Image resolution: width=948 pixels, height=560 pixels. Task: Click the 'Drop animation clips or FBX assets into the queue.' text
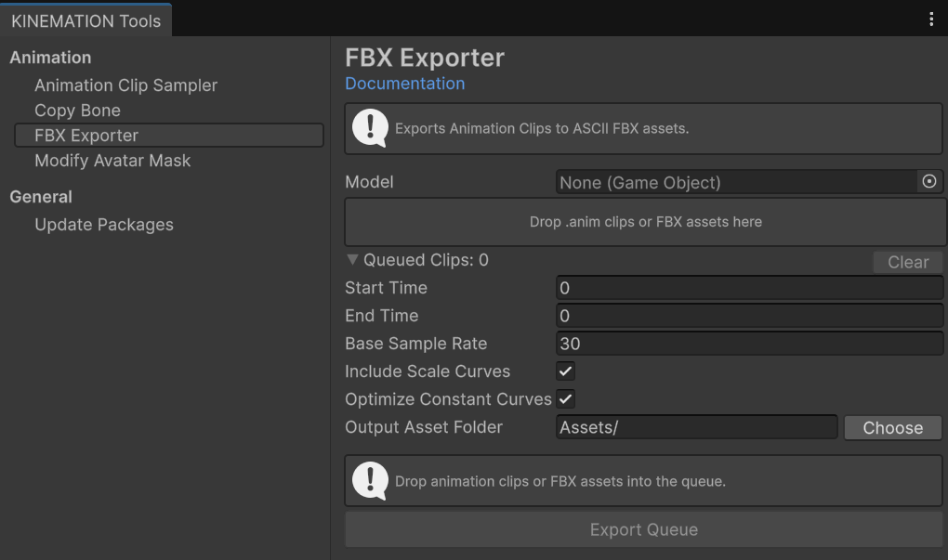coord(560,481)
